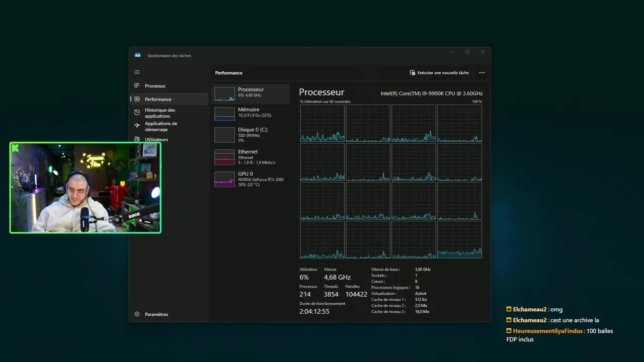Open the three-dot more options menu
644x362 pixels.
point(482,72)
